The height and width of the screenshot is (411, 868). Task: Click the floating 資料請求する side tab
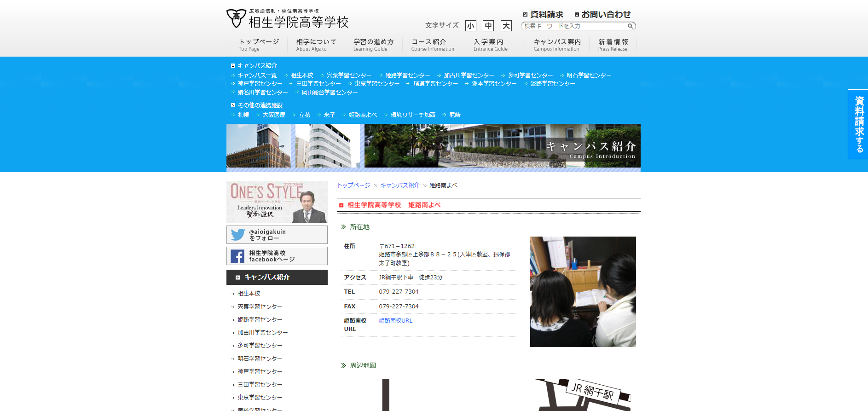[x=858, y=124]
